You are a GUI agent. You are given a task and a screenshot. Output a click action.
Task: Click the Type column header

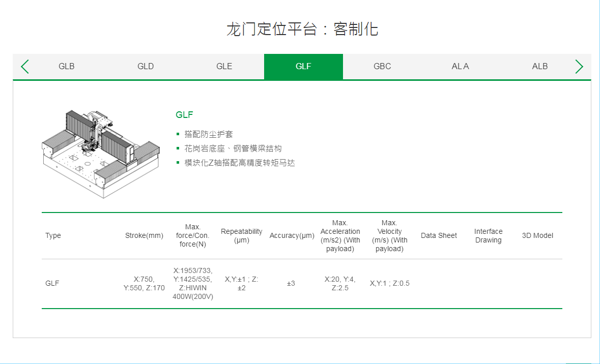(x=53, y=235)
